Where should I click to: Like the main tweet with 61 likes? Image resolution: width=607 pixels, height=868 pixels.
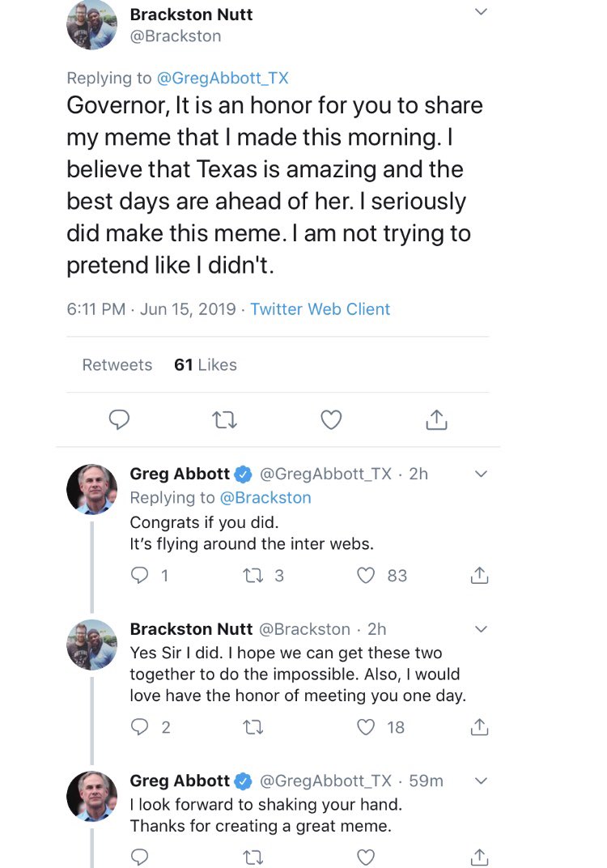[331, 419]
